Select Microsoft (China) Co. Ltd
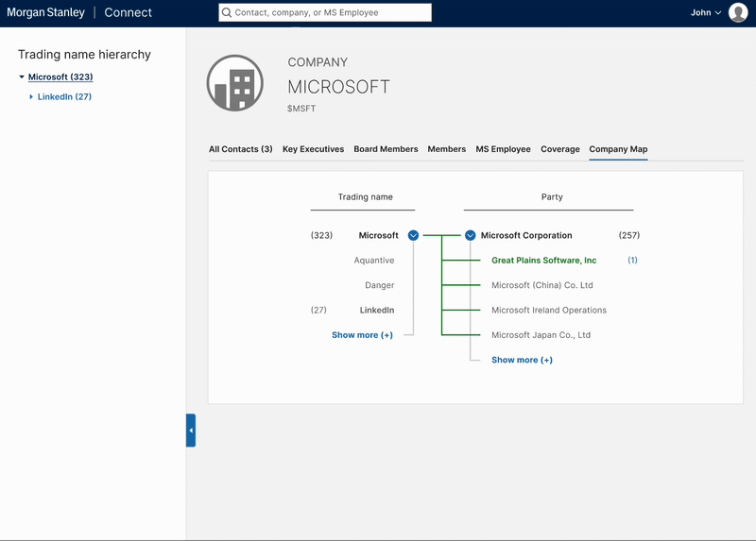Screen dimensions: 756x541 (x=541, y=285)
